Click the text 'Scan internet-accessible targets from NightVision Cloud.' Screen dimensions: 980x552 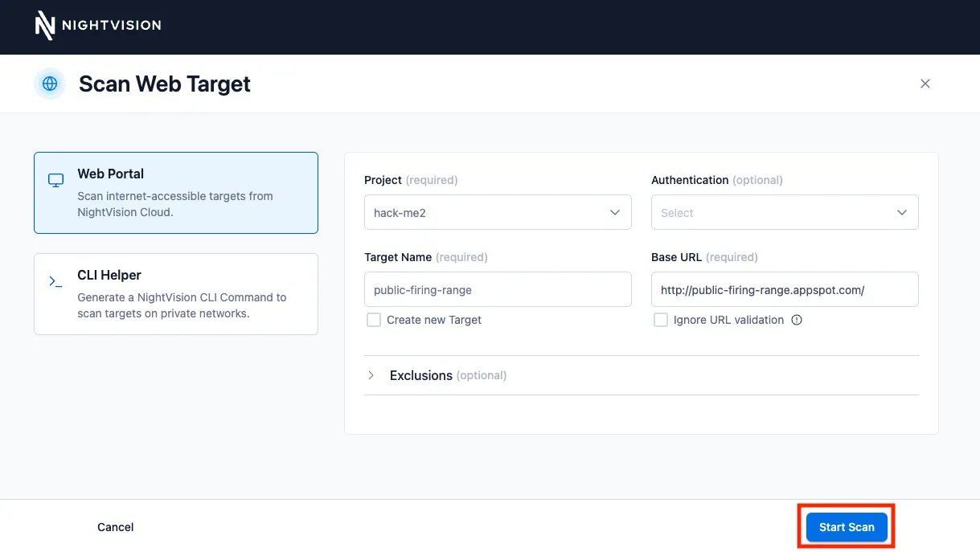pyautogui.click(x=175, y=204)
